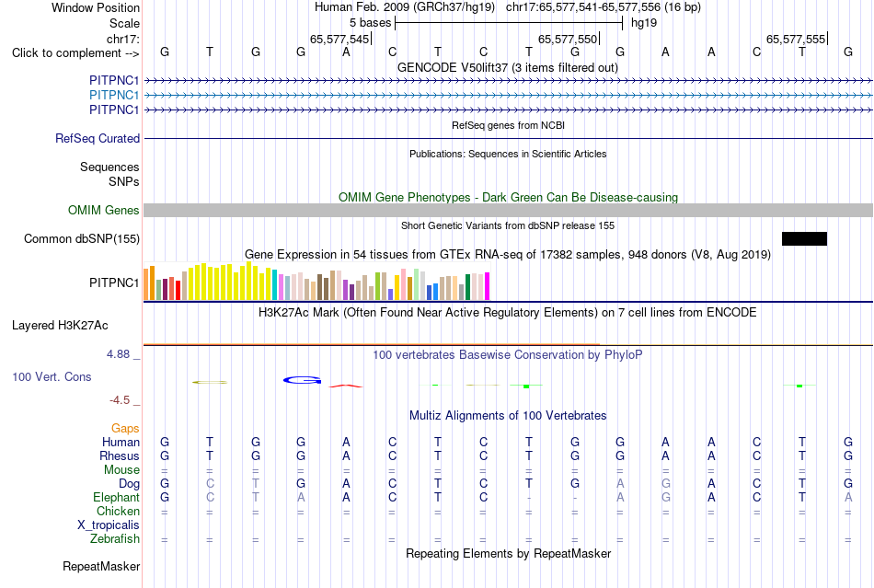Viewport: 874px width, 588px height.
Task: Click the orange Gaps label
Action: (125, 428)
